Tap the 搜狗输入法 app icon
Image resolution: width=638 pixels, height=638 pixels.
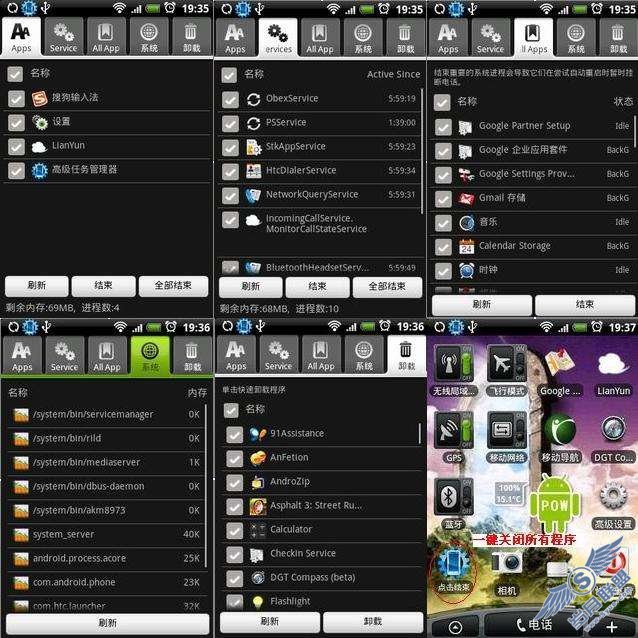(x=39, y=98)
